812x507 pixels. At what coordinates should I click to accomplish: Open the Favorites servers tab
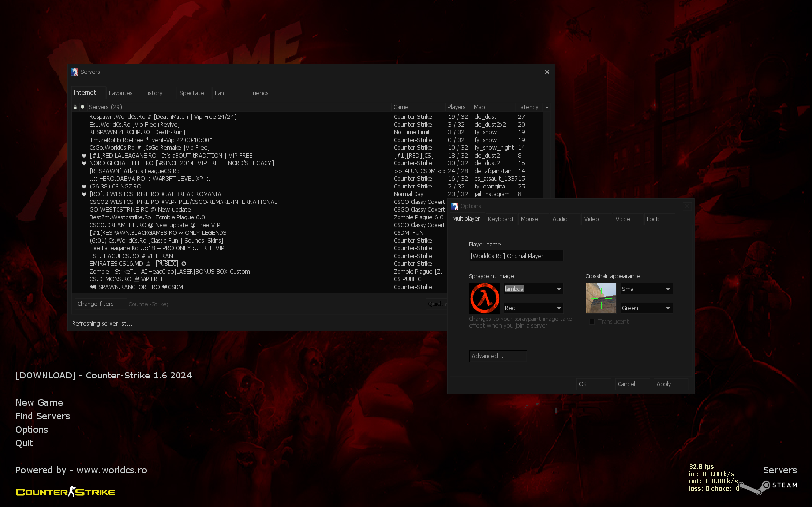tap(120, 93)
